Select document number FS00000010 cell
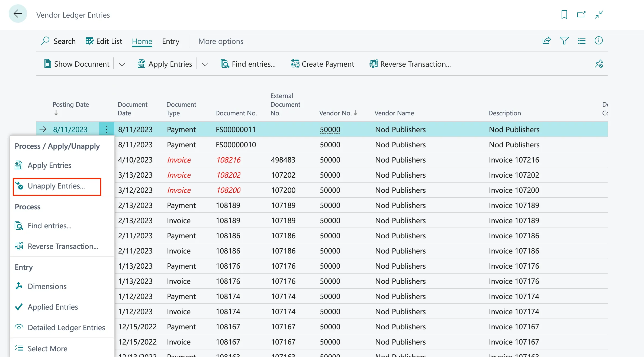The width and height of the screenshot is (644, 357). click(x=236, y=145)
